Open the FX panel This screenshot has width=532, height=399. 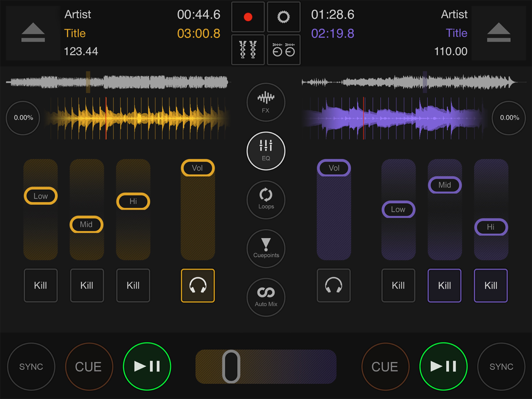[265, 102]
